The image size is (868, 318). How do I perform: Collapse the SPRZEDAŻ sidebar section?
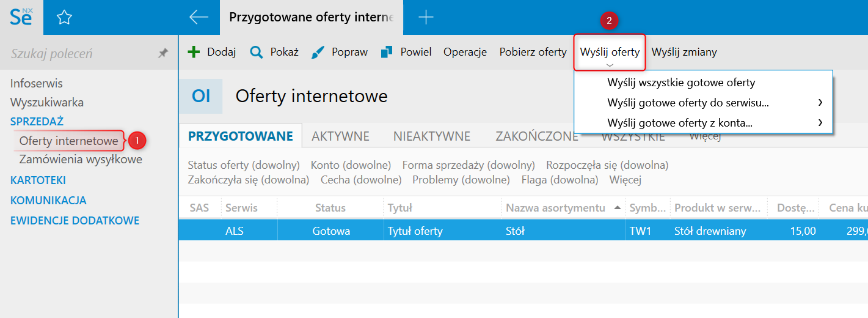37,121
